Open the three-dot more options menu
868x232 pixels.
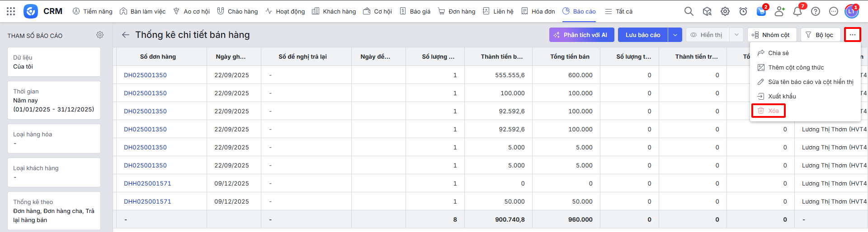click(x=852, y=35)
